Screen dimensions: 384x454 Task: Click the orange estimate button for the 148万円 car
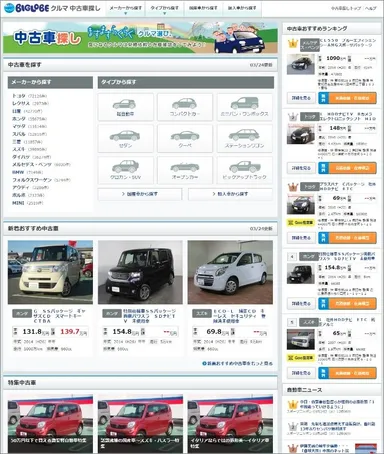(x=347, y=168)
